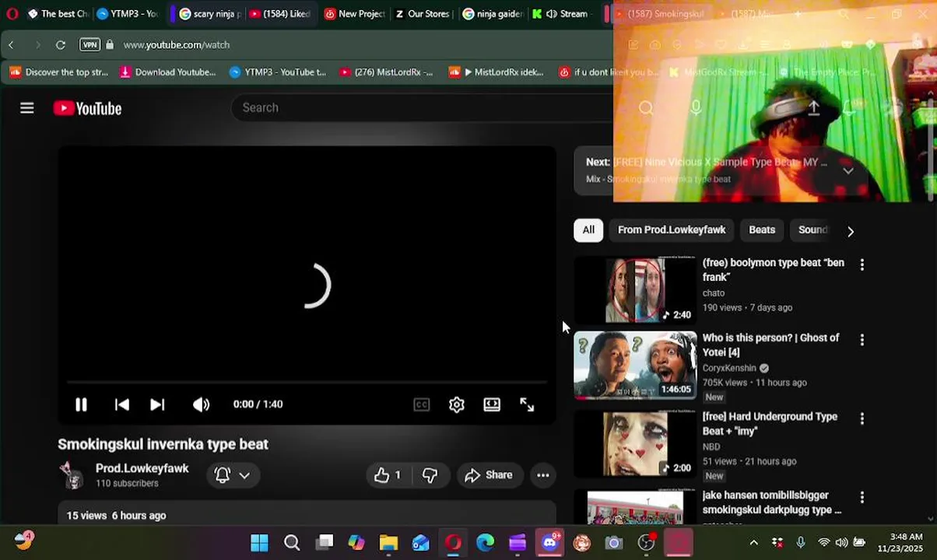The height and width of the screenshot is (560, 937).
Task: Dislike the video with thumbs down
Action: click(x=430, y=475)
